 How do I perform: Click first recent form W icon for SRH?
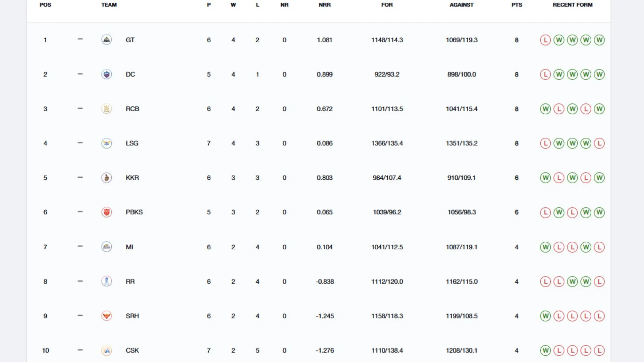point(545,316)
